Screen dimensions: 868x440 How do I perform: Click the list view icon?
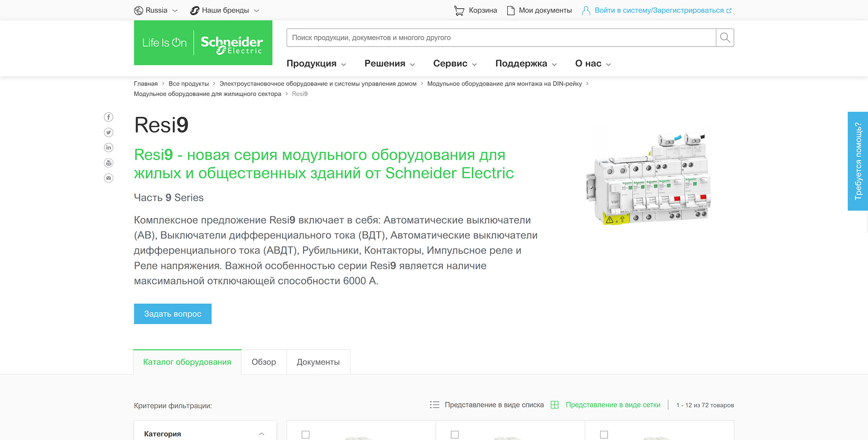pyautogui.click(x=434, y=405)
